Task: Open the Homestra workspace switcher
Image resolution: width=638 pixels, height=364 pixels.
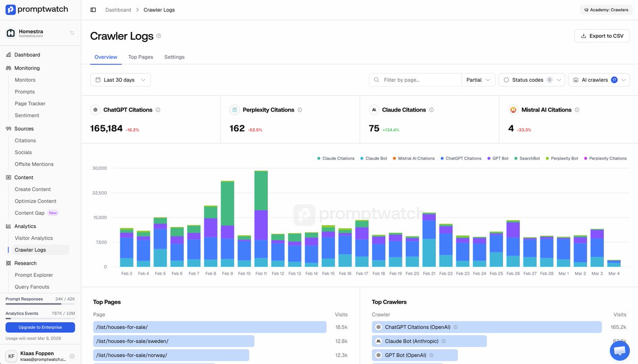Action: click(40, 33)
